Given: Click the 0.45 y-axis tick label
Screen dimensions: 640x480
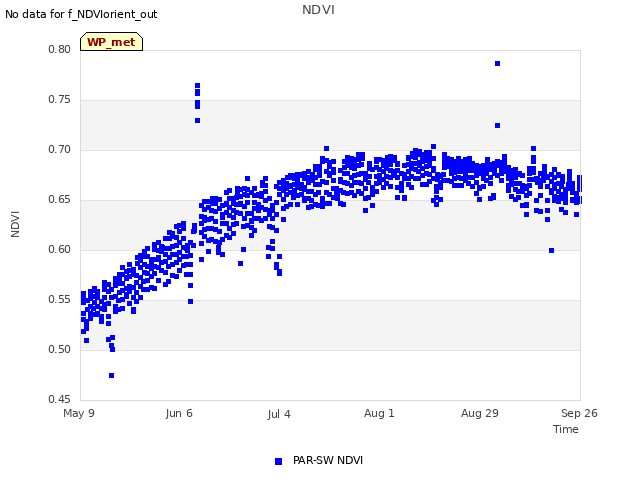Looking at the screenshot, I should (x=60, y=399).
